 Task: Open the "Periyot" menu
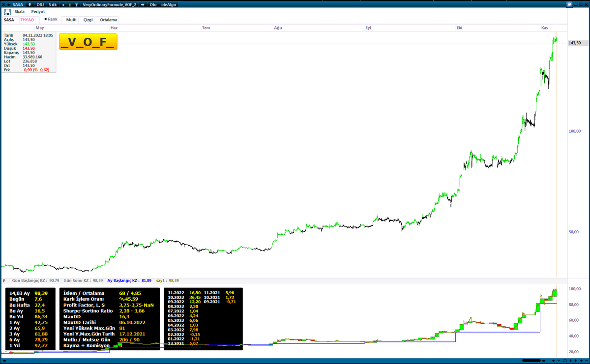pyautogui.click(x=38, y=11)
